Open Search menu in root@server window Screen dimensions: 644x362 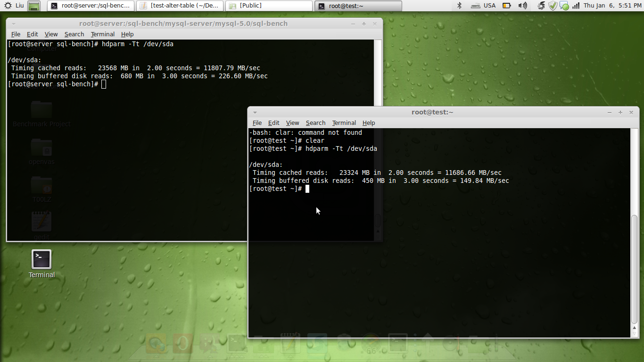click(74, 34)
